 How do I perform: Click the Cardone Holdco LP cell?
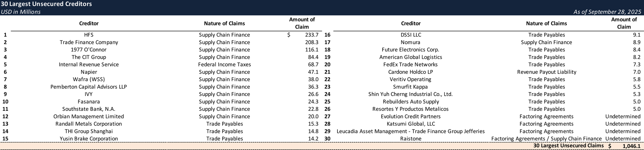[x=411, y=72]
